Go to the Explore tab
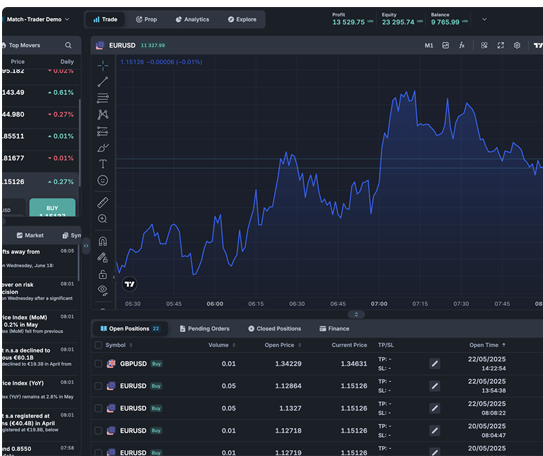 click(x=242, y=19)
